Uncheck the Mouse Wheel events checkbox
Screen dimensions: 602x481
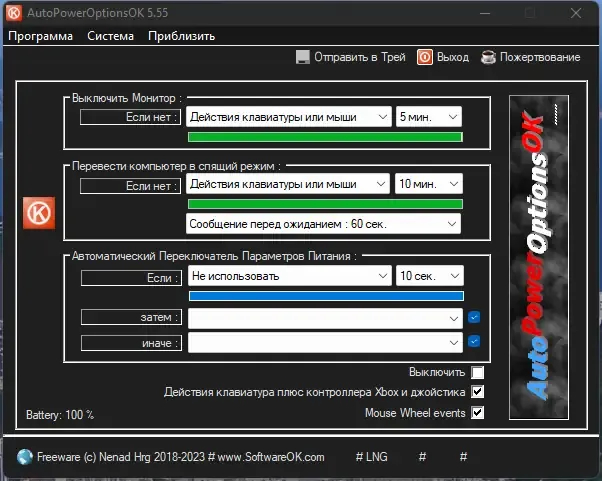pos(478,413)
